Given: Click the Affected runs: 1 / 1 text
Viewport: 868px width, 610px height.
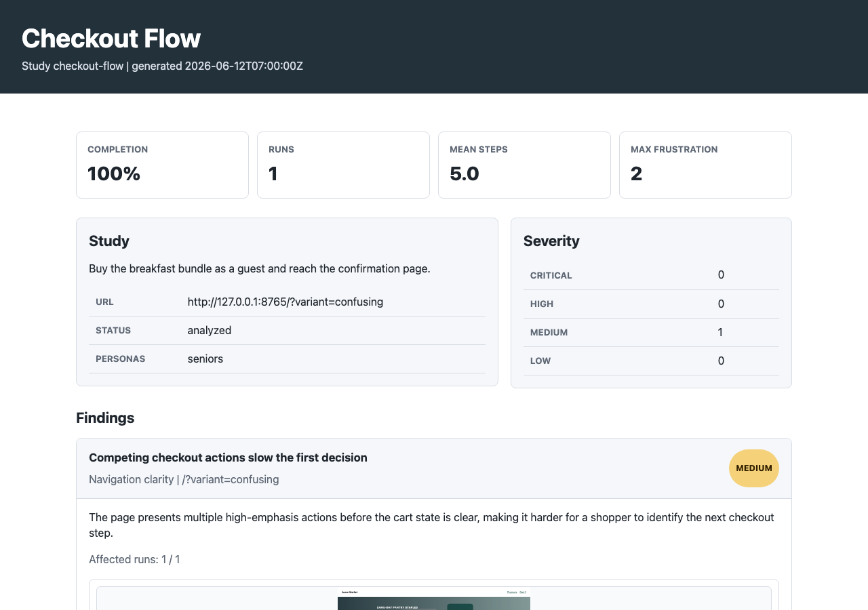Looking at the screenshot, I should click(134, 559).
